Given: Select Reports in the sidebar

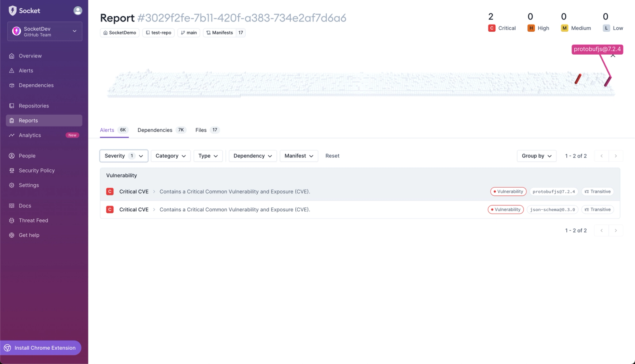Looking at the screenshot, I should 44,121.
